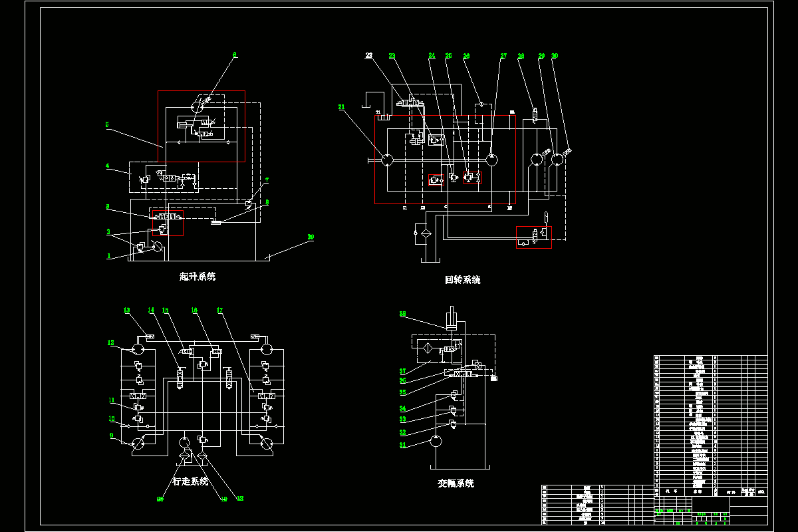Click callout number 1 label
798x532 pixels.
tap(108, 257)
